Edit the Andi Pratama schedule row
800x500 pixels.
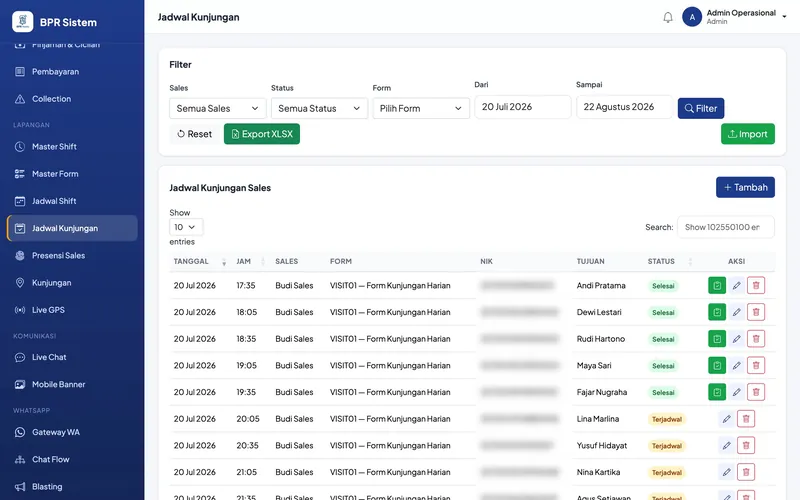click(x=736, y=285)
